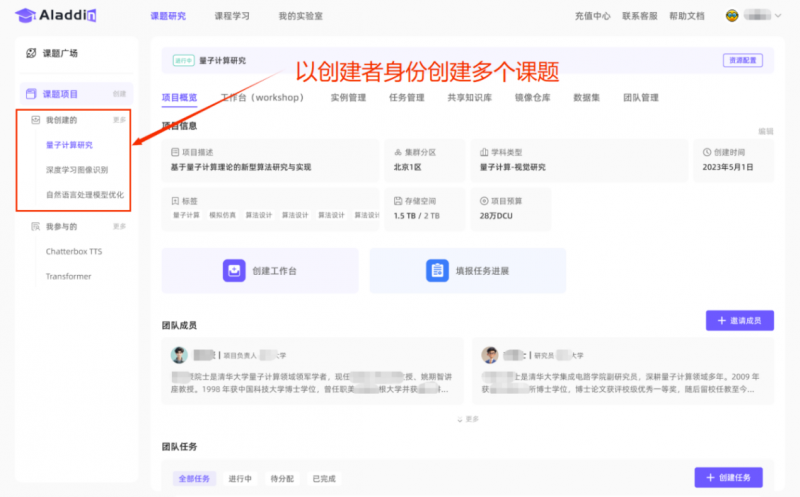
Task: Click the user avatar in top bar
Action: (x=733, y=16)
